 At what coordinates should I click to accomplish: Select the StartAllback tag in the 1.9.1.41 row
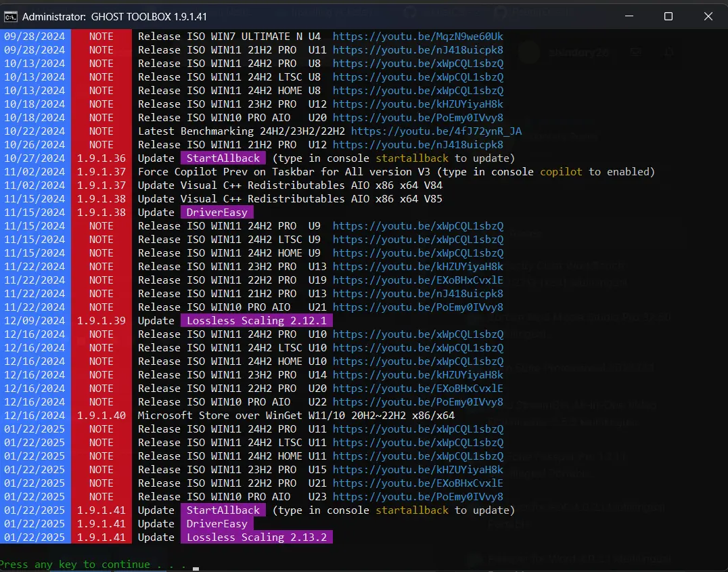(x=223, y=510)
